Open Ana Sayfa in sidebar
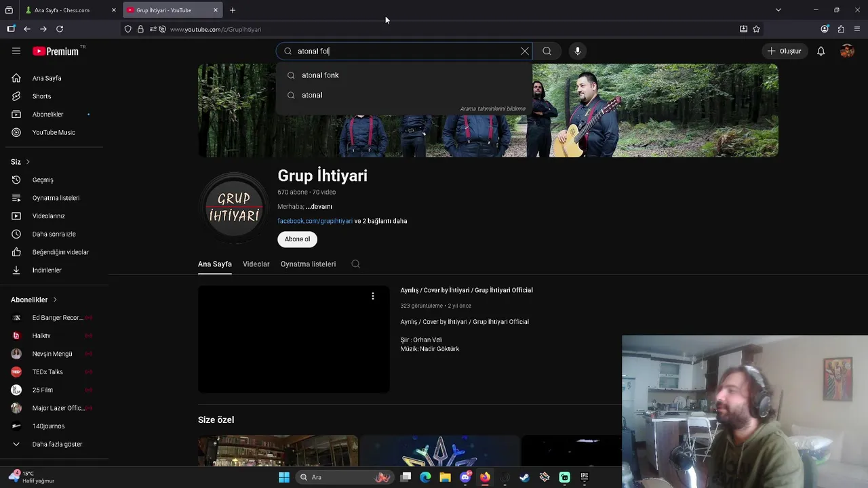 (54, 78)
